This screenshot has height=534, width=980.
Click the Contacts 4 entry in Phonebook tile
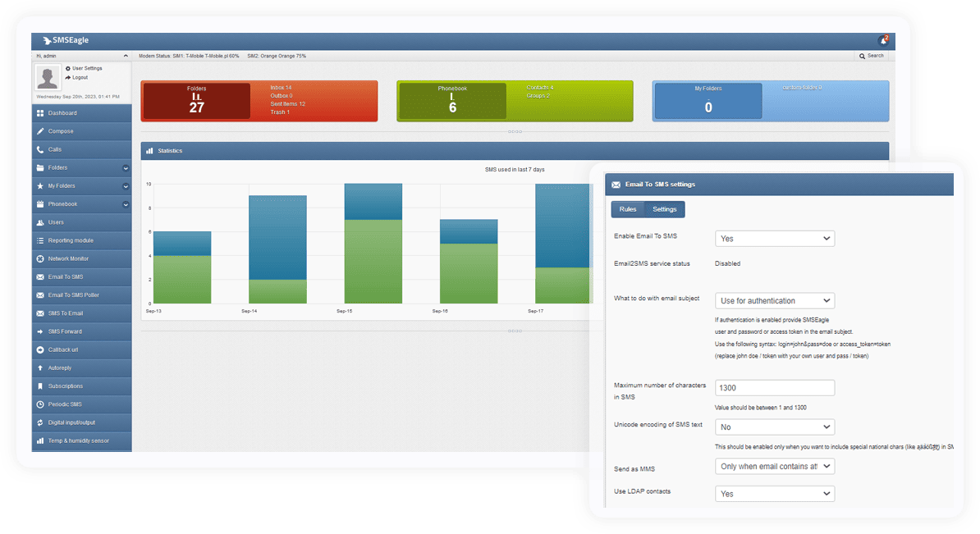(x=540, y=88)
